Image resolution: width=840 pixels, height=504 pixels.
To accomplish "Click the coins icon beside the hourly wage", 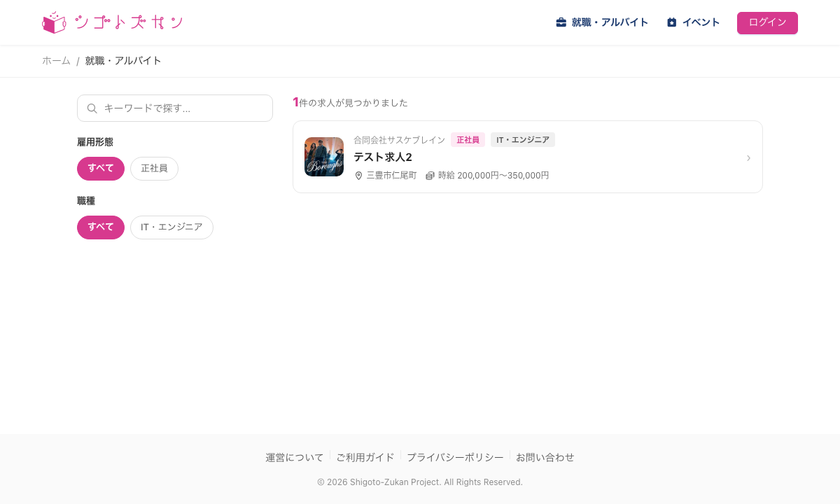I will [430, 176].
